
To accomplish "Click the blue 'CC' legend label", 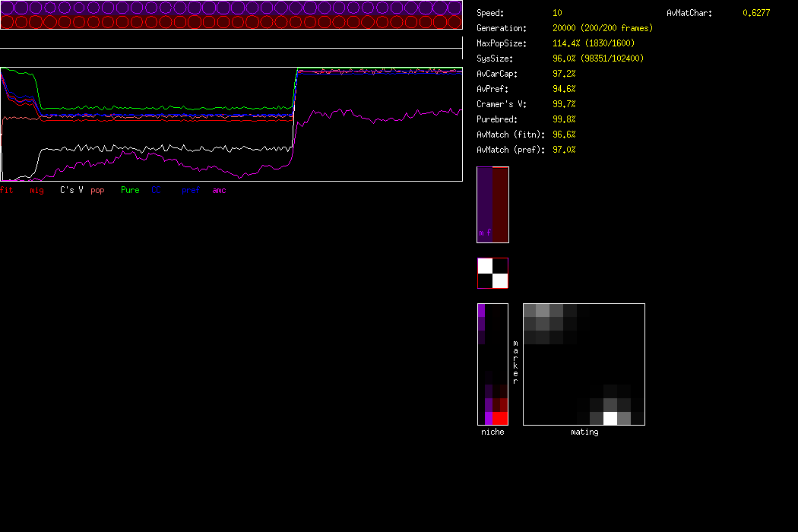I will [x=157, y=190].
